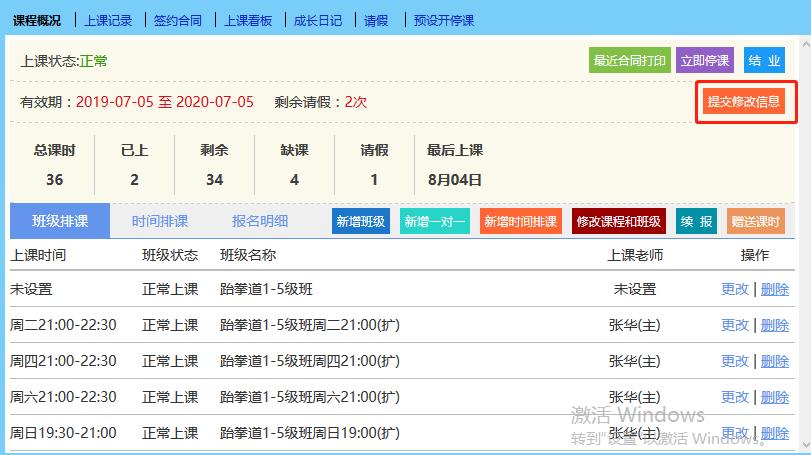Click the orange 提交修改信息 button
This screenshot has width=811, height=455.
743,102
